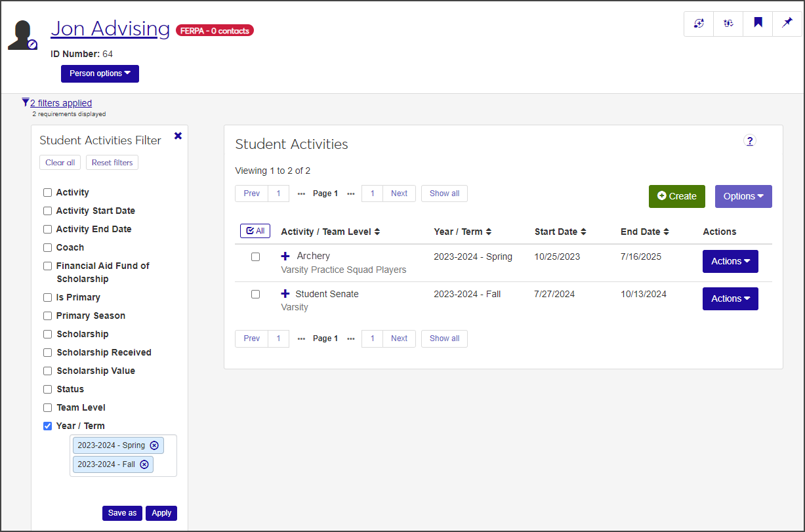Click Show all in top pagination
This screenshot has height=532, width=805.
tap(444, 194)
